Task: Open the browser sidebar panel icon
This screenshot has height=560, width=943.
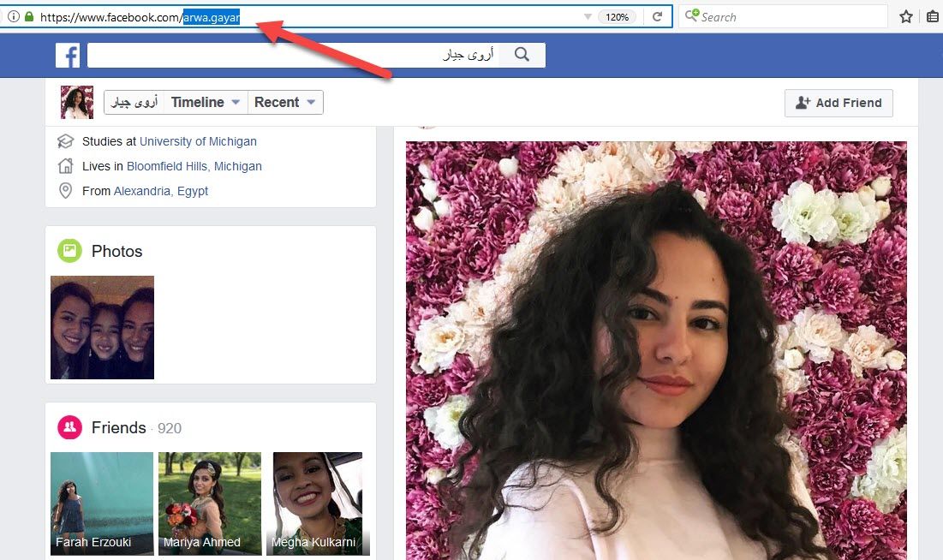Action: (x=932, y=15)
